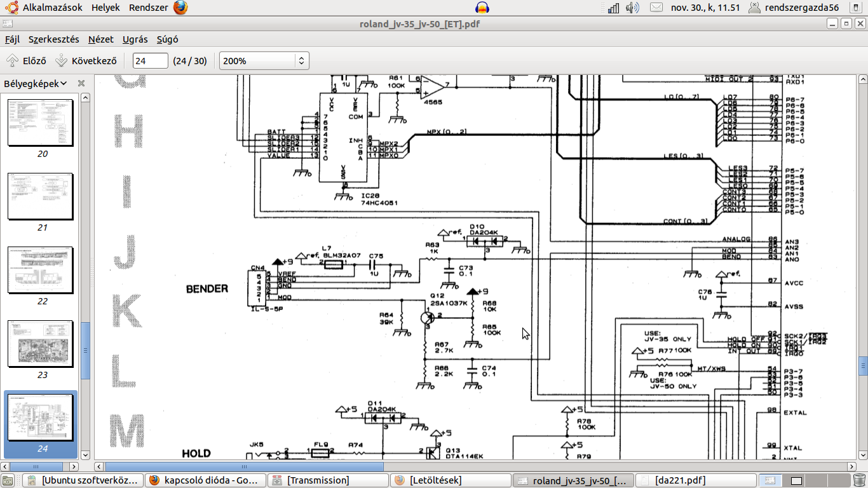Open the trash icon in bottom panel

click(858, 480)
